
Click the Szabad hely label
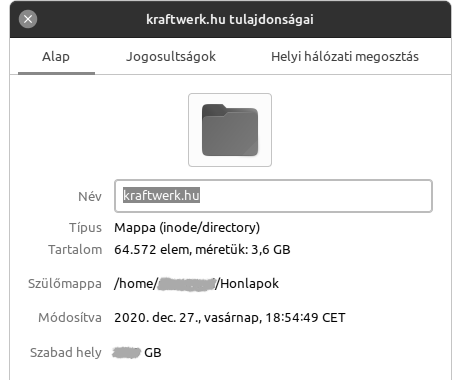[66, 352]
